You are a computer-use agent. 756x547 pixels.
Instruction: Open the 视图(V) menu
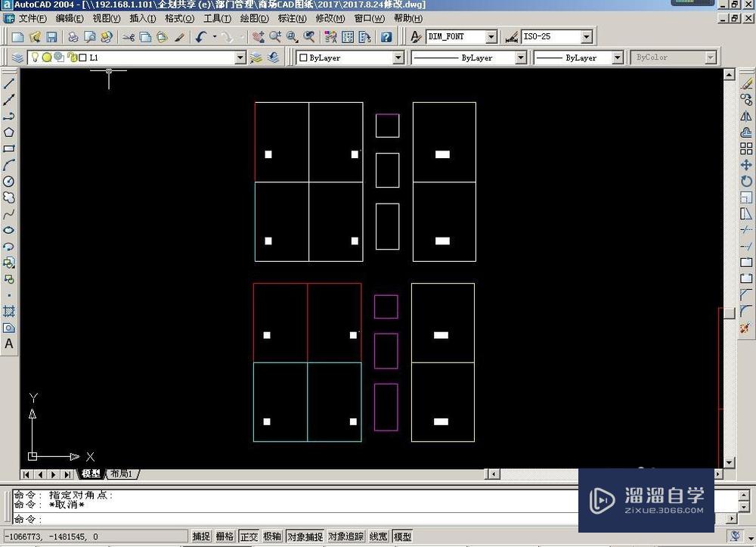pos(107,18)
